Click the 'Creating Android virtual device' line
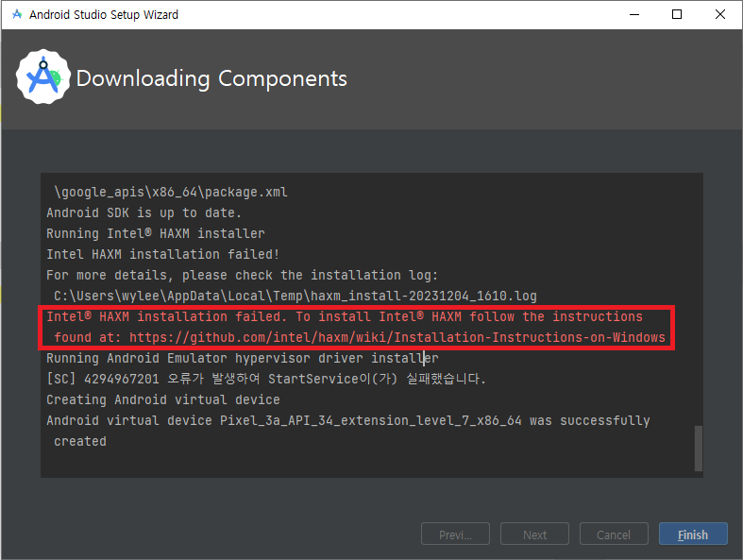Image resolution: width=743 pixels, height=560 pixels. 163,399
